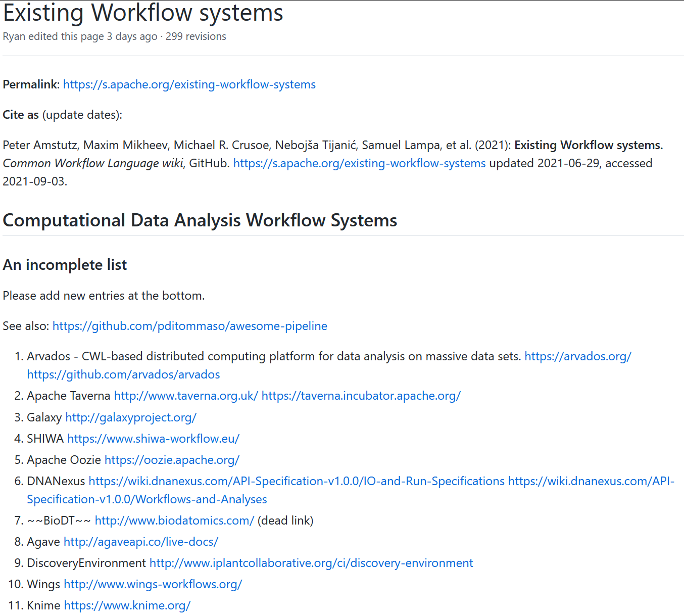Viewport: 684px width, 616px height.
Task: Click the 'Knime' list entry name
Action: click(x=44, y=605)
